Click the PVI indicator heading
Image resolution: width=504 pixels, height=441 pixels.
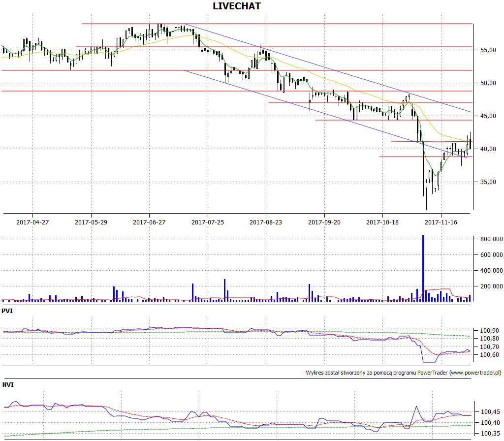[7, 311]
